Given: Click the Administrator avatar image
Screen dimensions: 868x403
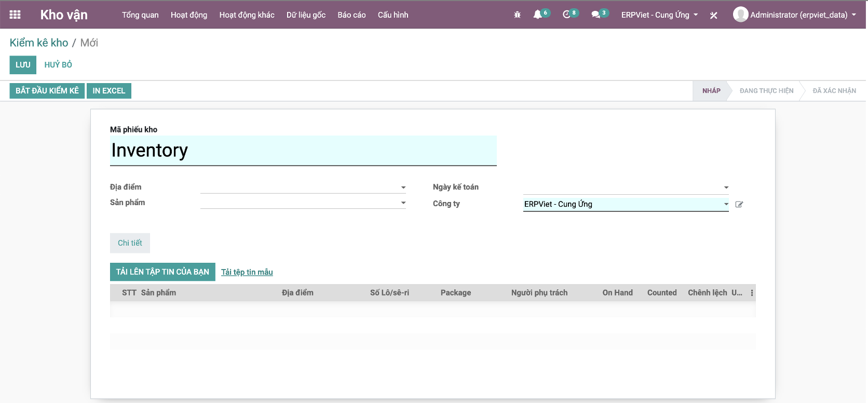Looking at the screenshot, I should click(740, 15).
